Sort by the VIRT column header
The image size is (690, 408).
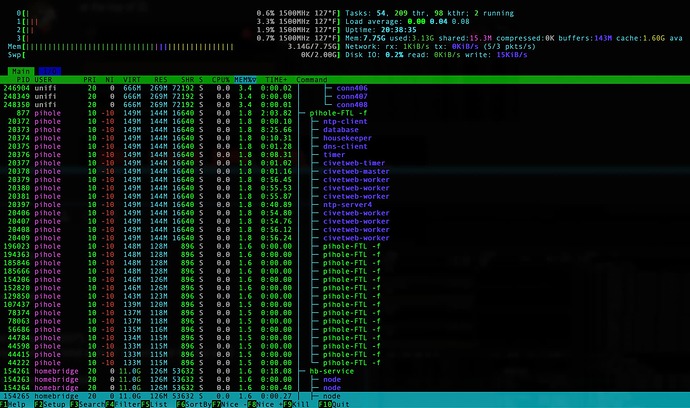tap(132, 80)
